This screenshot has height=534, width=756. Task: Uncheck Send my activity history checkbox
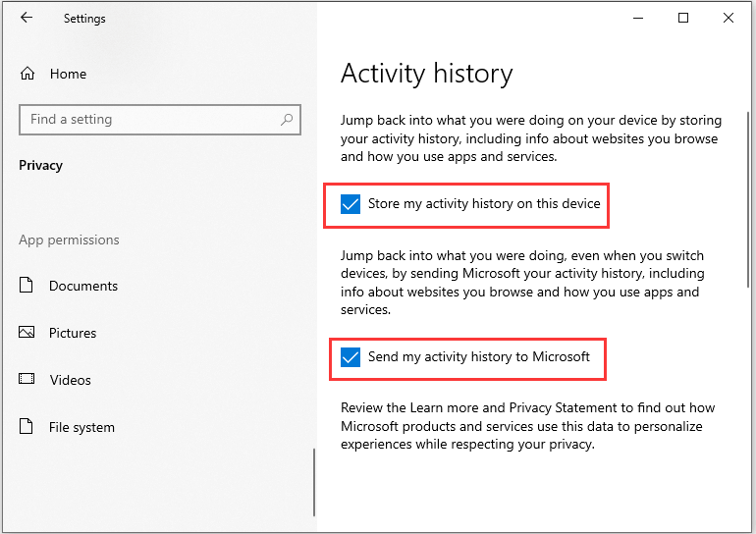coord(351,357)
